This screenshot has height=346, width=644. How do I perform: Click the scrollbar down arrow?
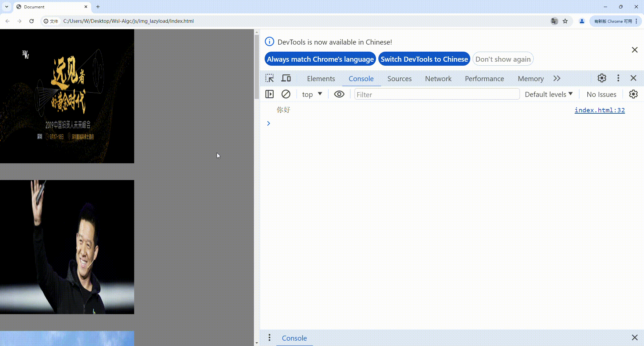[x=257, y=343]
